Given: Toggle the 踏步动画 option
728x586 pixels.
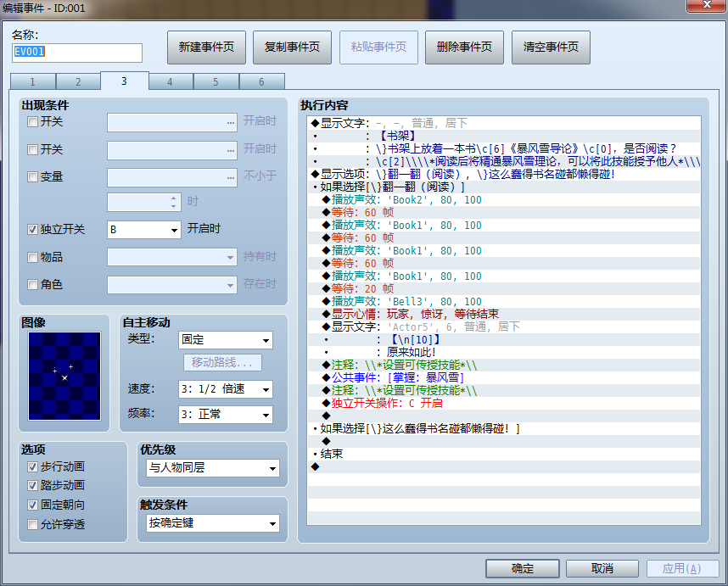Looking at the screenshot, I should coord(32,485).
